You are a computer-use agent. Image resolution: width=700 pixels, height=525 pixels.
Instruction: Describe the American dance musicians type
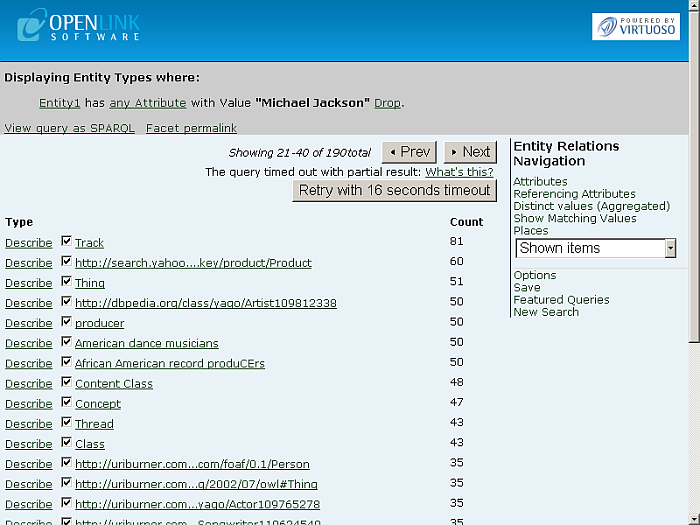click(x=28, y=343)
